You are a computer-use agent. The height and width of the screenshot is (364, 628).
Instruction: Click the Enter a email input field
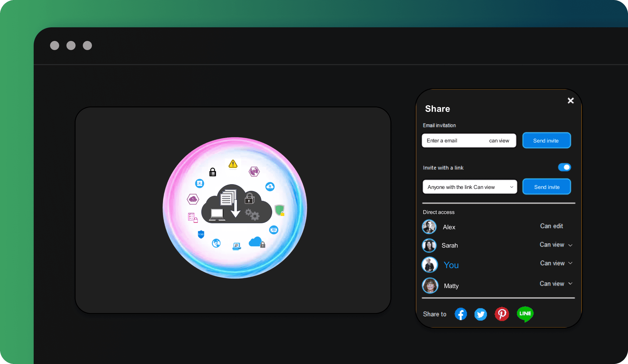point(455,140)
